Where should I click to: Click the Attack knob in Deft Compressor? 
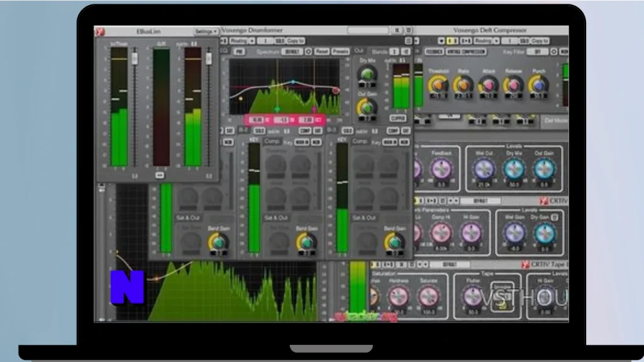click(x=488, y=85)
